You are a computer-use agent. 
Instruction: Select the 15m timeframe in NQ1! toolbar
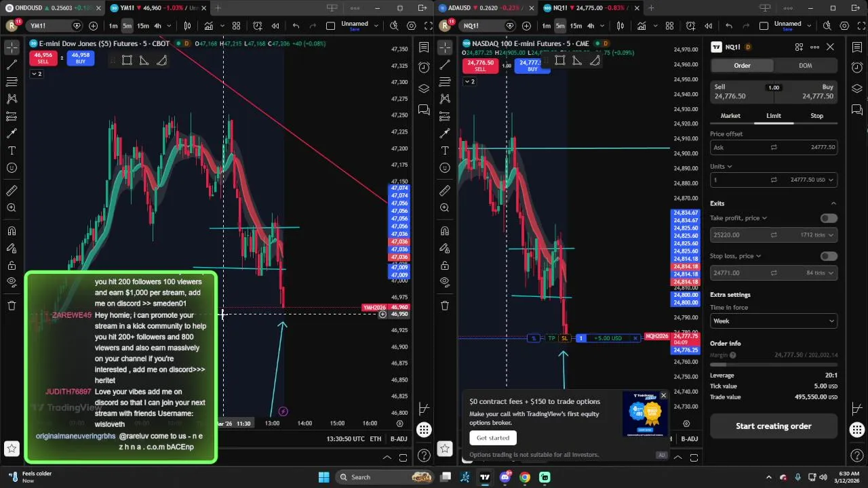pos(575,26)
